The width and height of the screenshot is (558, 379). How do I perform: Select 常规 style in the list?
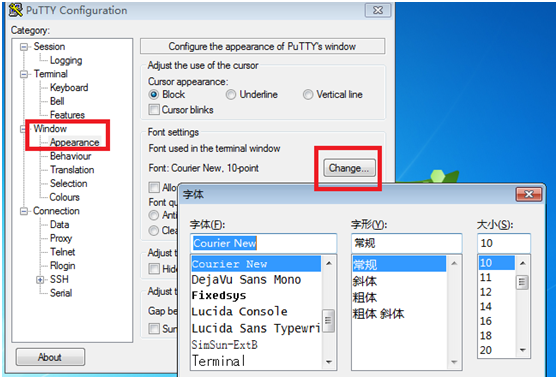pyautogui.click(x=399, y=264)
